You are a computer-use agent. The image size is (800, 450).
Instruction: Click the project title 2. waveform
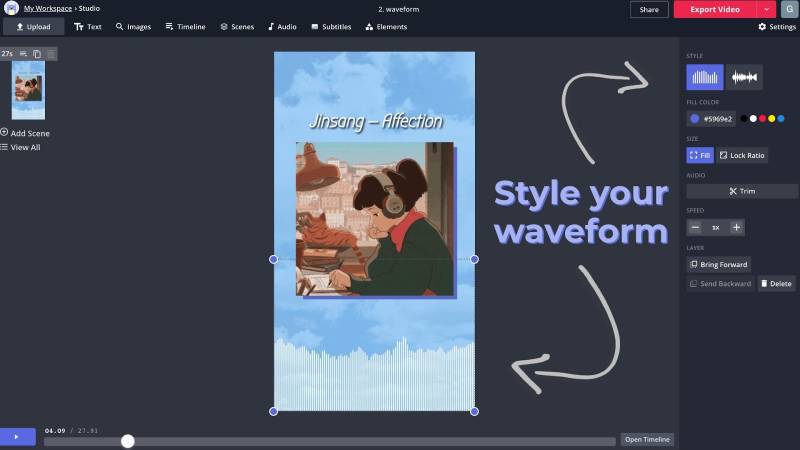click(x=398, y=9)
